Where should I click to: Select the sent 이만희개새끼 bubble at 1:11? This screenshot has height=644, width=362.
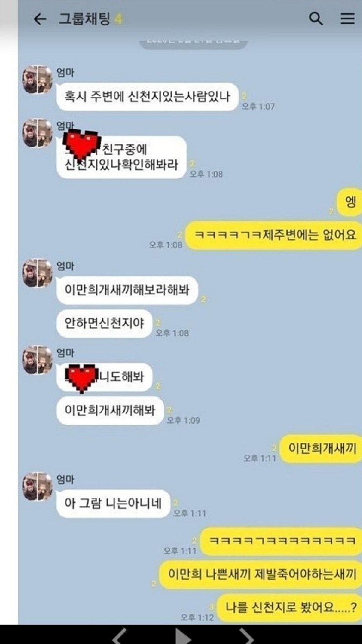[x=322, y=449]
